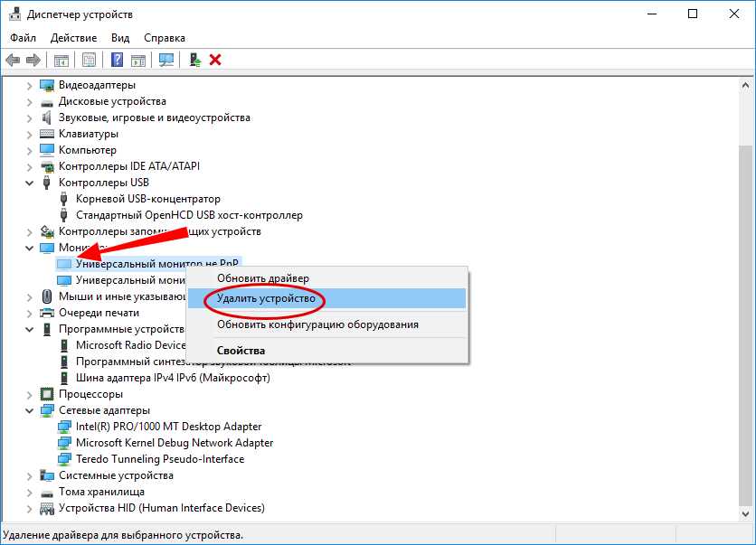
Task: Collapse the Сетевые адаптеры node
Action: 30,411
